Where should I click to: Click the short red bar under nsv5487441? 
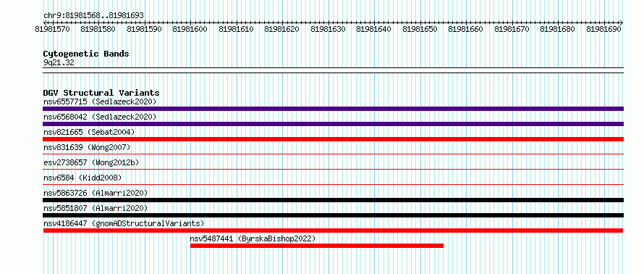[x=317, y=246]
